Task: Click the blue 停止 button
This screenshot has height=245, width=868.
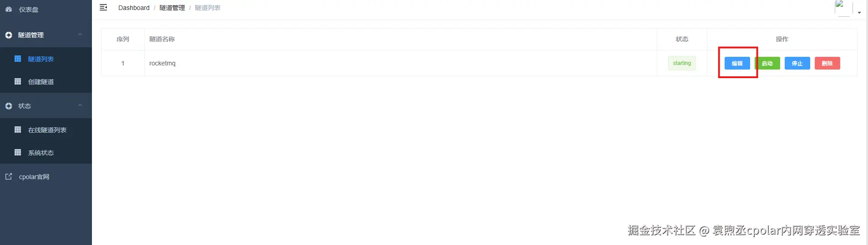Action: click(797, 63)
